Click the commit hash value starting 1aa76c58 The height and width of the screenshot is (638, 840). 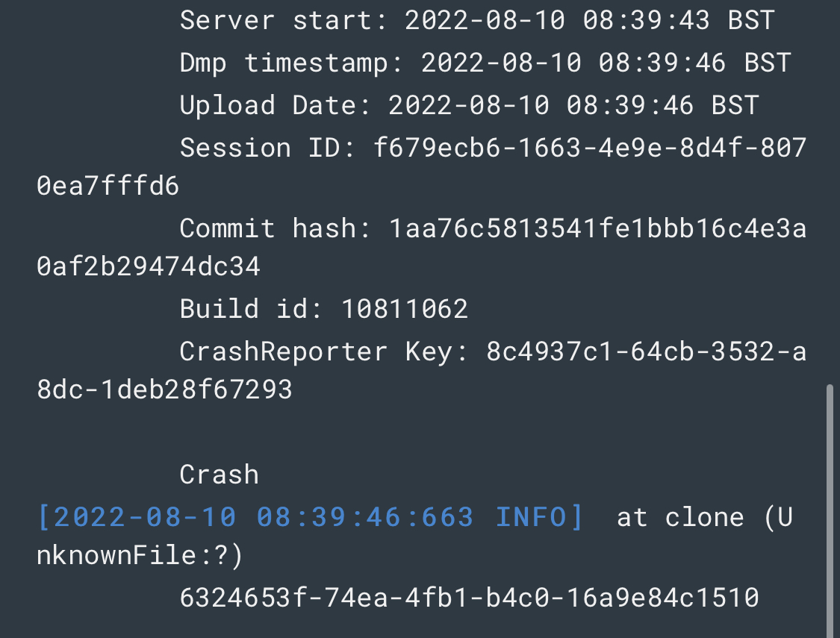click(597, 228)
